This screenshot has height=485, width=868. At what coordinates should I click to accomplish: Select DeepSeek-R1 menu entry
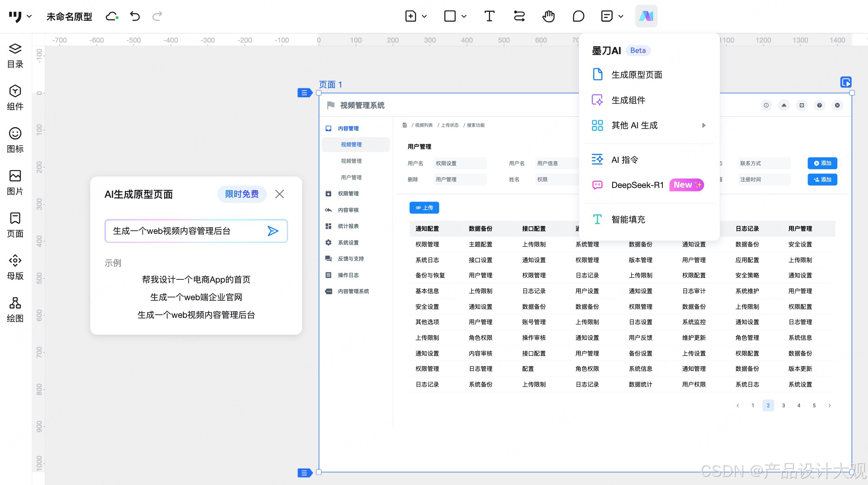(637, 185)
